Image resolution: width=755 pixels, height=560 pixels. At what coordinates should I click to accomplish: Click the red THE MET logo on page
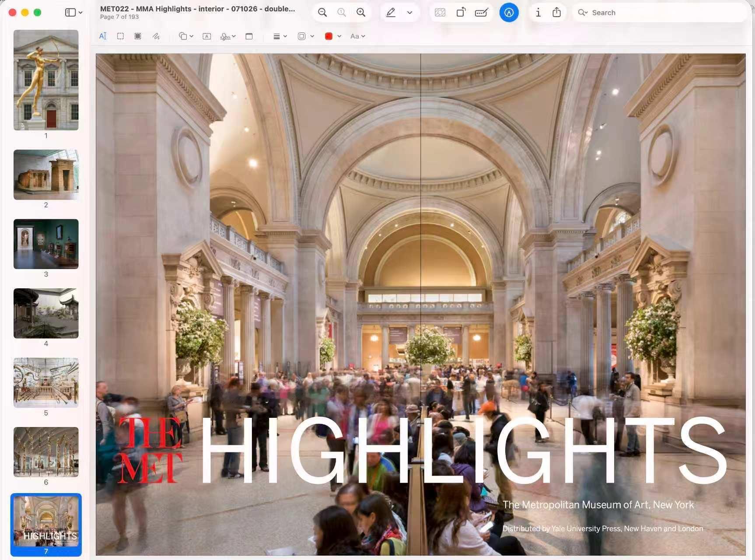(150, 449)
